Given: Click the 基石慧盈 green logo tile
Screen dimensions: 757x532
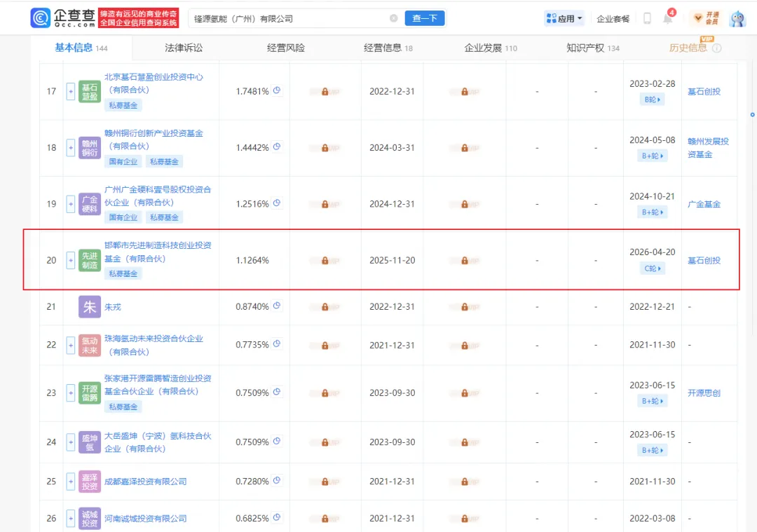Looking at the screenshot, I should [x=89, y=91].
